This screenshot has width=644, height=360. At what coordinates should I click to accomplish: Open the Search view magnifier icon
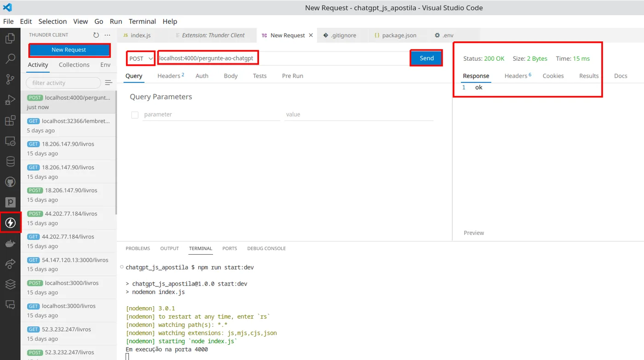(10, 59)
